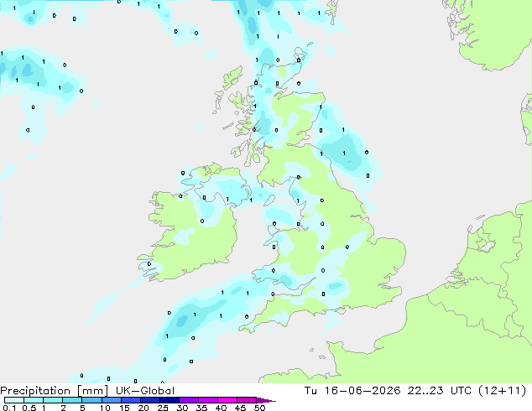532x411 pixels.
Task: Select the 5–10 mm legend color swatch
Action: click(x=91, y=400)
